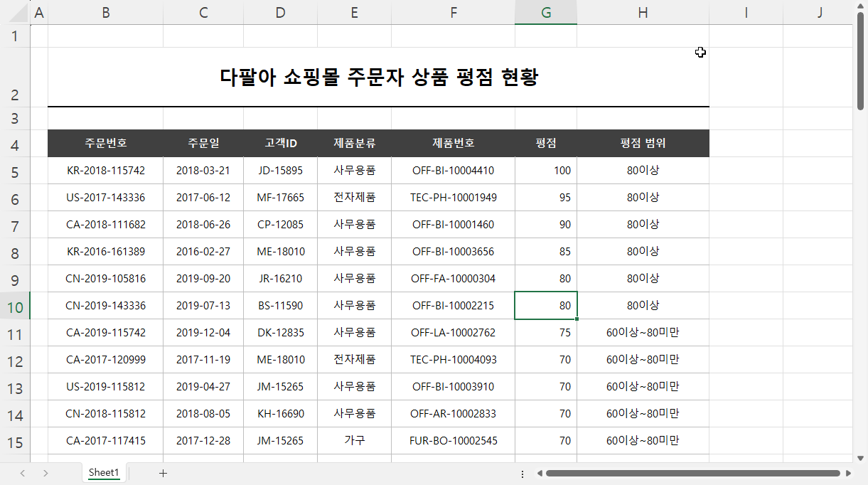Click the horizontal scrollbar thumb
868x485 pixels.
point(692,473)
